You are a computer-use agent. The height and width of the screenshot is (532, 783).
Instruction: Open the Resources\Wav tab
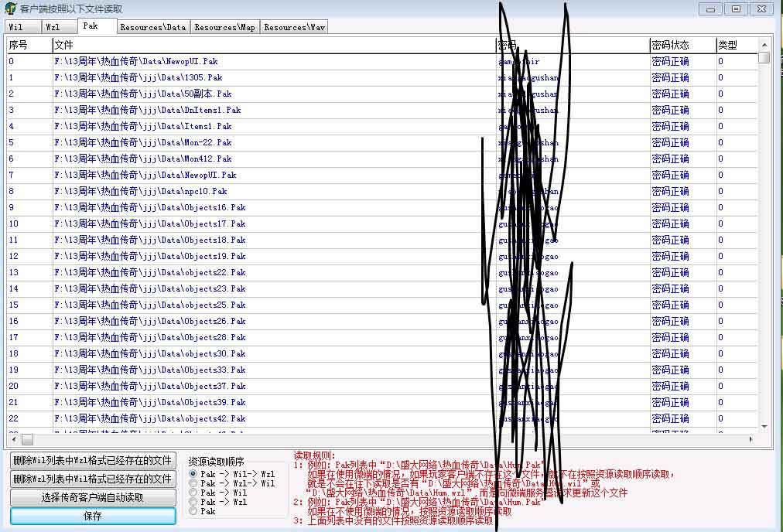tap(294, 27)
